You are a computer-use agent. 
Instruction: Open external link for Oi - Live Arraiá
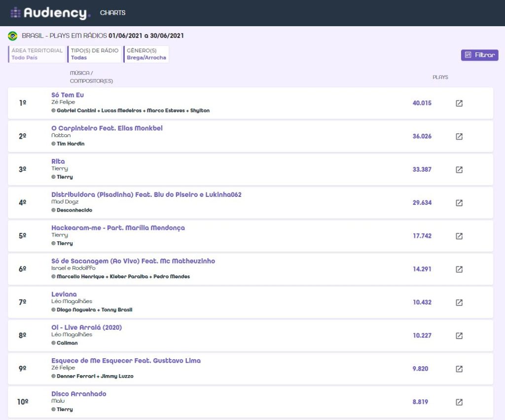point(459,336)
